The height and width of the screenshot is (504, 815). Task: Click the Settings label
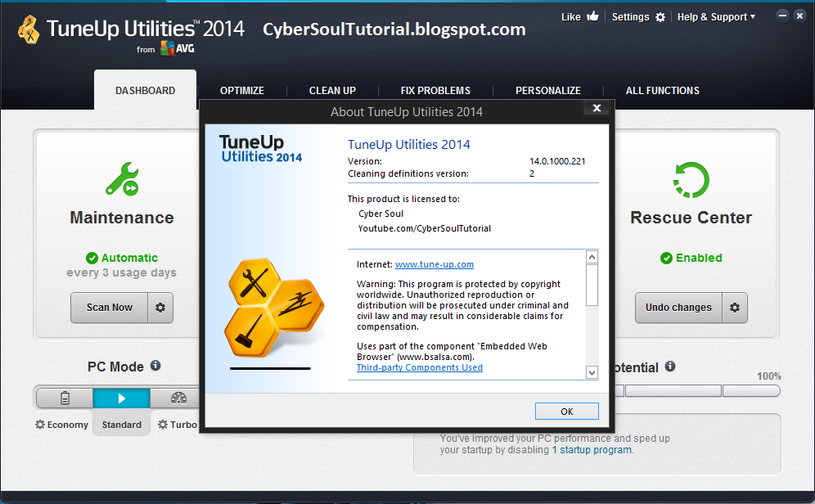click(x=630, y=17)
